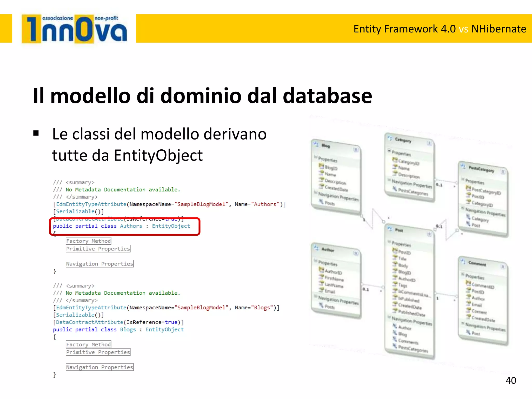Toggle the Navigation Properties section of the Category entity
This screenshot has height=399, width=532.
tap(389, 180)
